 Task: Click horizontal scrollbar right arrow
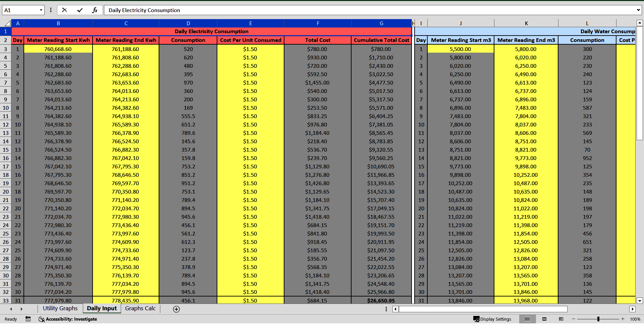click(x=633, y=309)
